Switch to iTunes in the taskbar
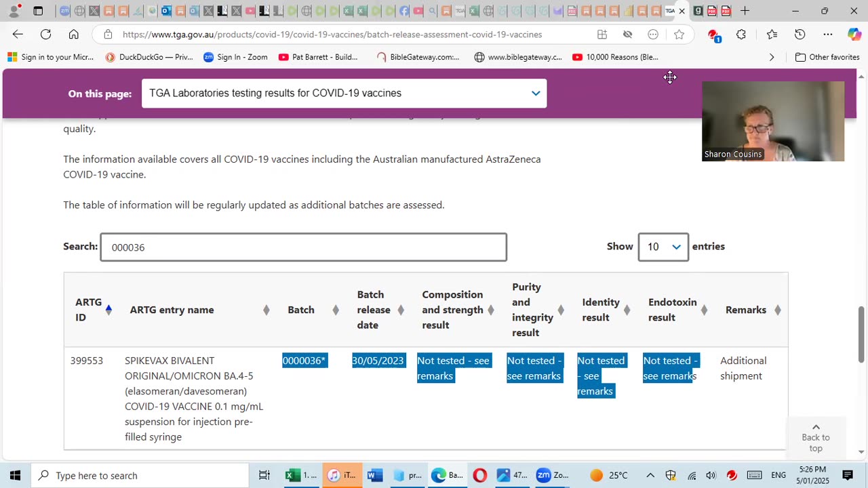The width and height of the screenshot is (868, 488). 341,475
